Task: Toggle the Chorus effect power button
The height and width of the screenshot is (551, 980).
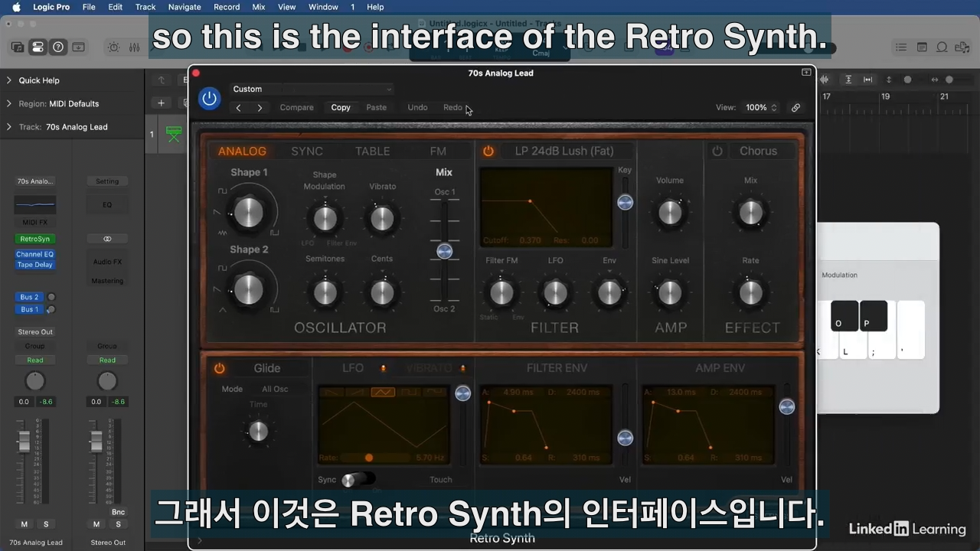Action: tap(717, 151)
